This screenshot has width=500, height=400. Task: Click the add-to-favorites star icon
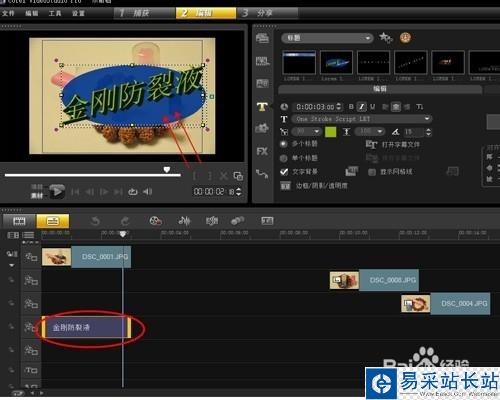point(386,37)
